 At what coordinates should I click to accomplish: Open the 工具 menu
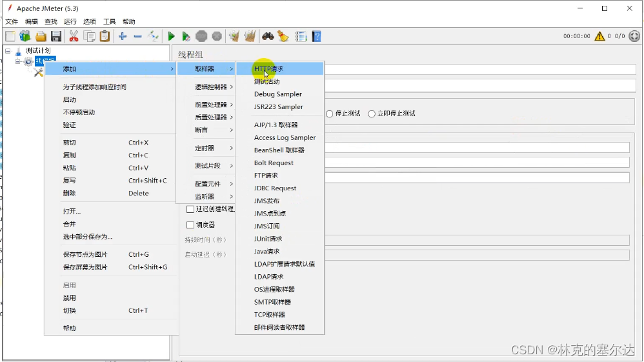109,21
